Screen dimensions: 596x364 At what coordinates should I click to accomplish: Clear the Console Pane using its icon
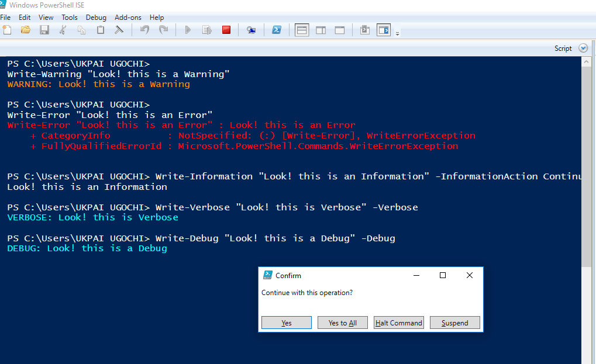tap(118, 30)
